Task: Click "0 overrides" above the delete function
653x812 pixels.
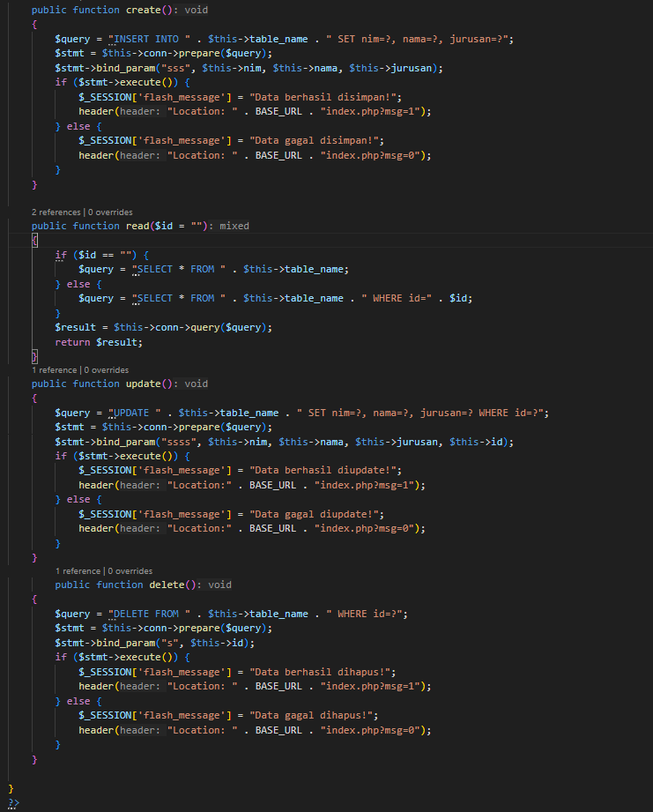Action: coord(130,571)
